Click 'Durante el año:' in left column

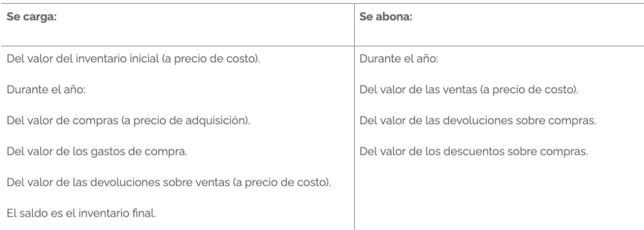pyautogui.click(x=46, y=89)
